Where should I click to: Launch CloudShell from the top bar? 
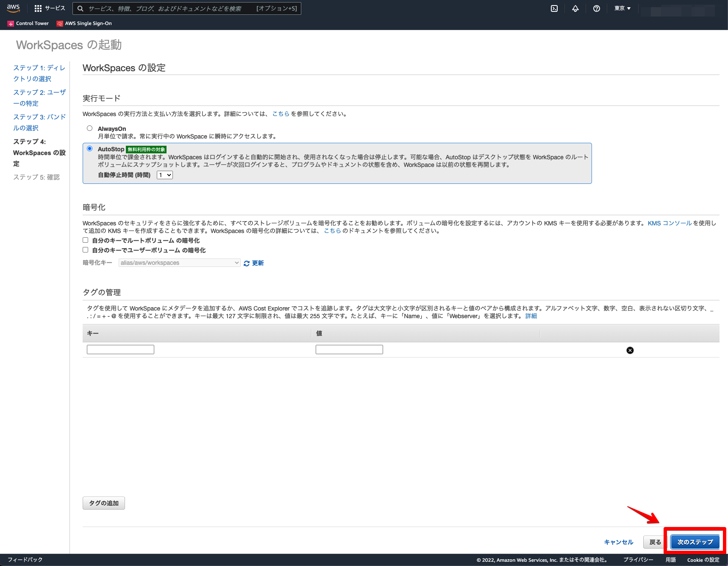click(x=554, y=8)
